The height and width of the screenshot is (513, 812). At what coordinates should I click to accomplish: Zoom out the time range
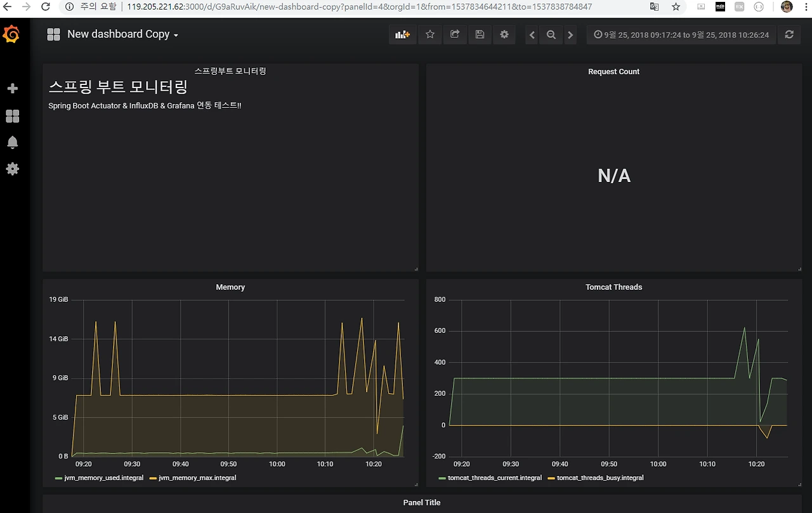551,35
